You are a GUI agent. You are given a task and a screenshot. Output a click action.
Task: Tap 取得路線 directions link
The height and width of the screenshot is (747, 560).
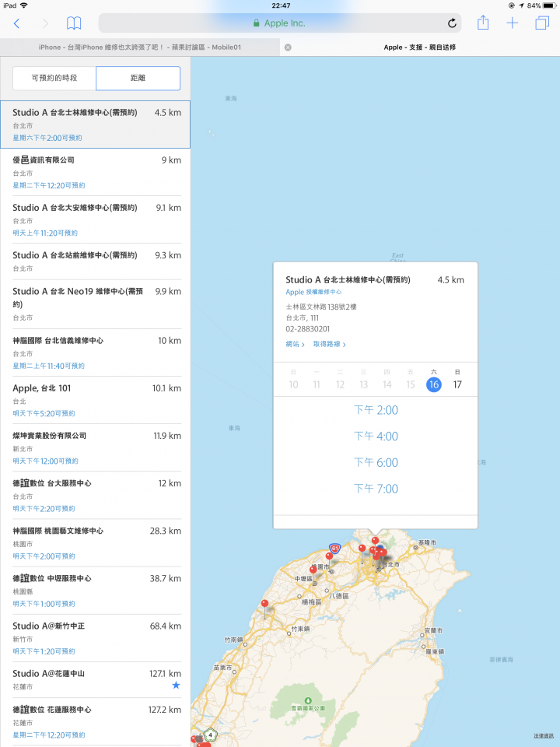329,344
